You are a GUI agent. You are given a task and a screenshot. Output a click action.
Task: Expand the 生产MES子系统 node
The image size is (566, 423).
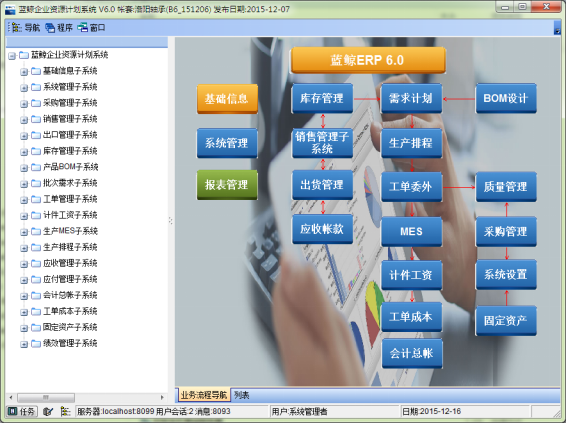[24, 232]
